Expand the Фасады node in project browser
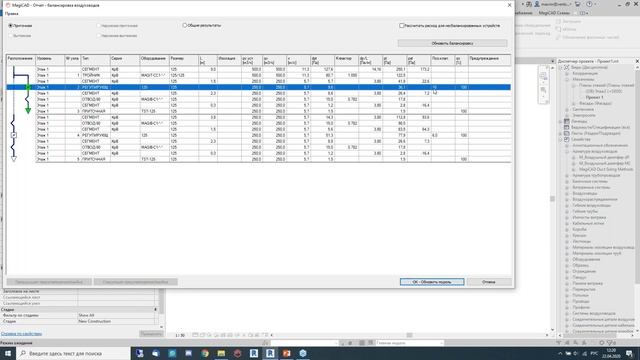The width and height of the screenshot is (640, 360). pos(573,104)
